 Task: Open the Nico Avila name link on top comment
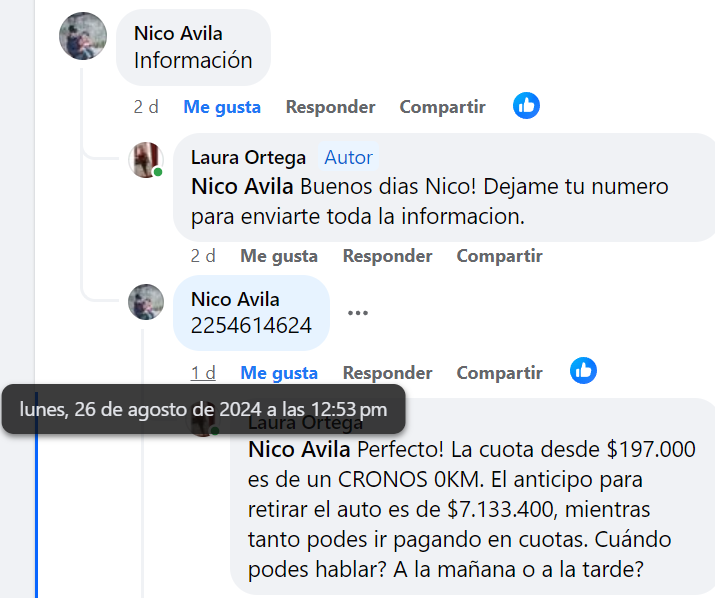click(178, 34)
